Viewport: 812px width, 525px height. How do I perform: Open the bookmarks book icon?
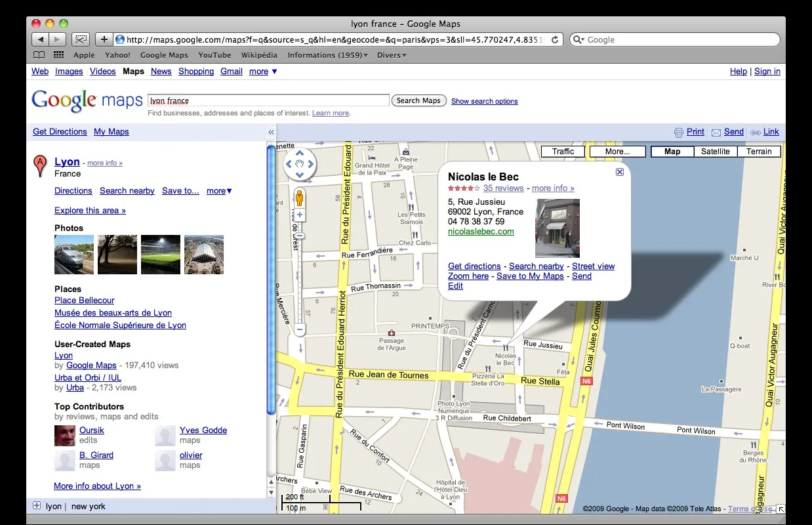[39, 55]
